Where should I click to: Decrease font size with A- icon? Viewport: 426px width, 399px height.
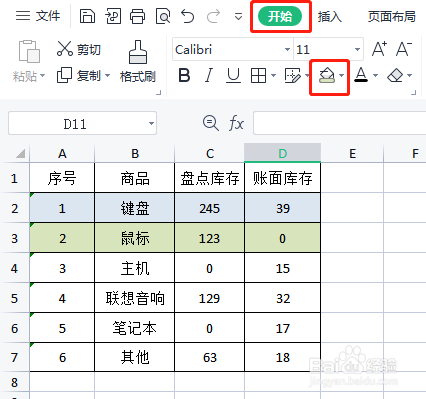(404, 49)
